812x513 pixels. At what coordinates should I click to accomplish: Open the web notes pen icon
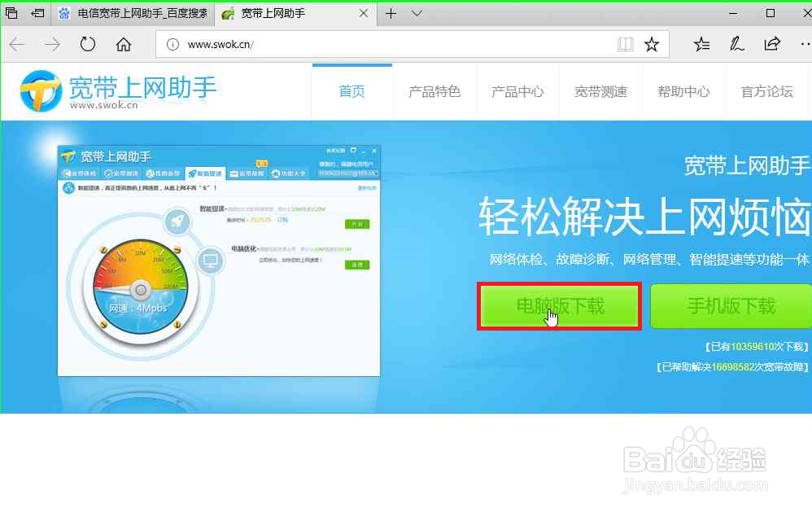click(x=736, y=45)
